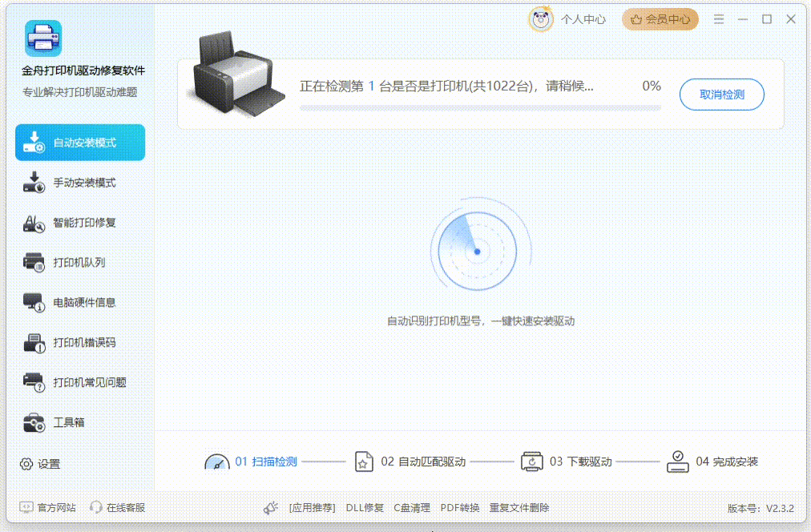Open the PDF转换 tool
811x532 pixels.
[x=459, y=507]
